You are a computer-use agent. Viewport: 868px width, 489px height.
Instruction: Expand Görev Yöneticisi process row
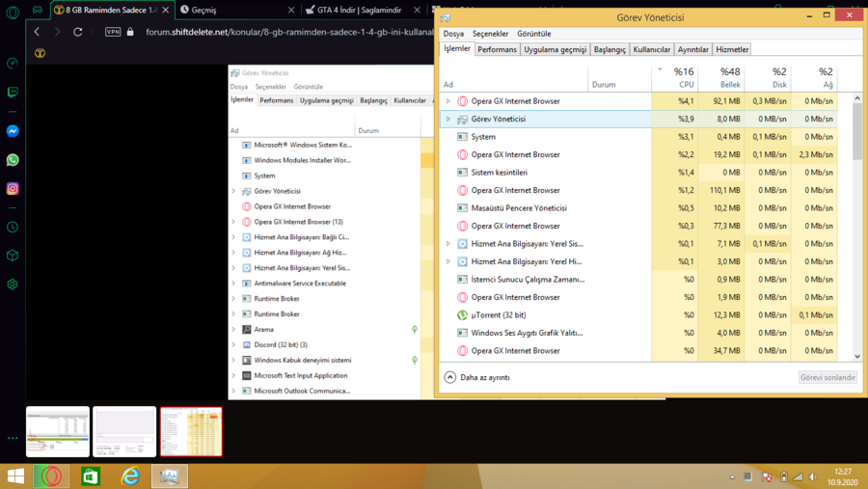[448, 119]
